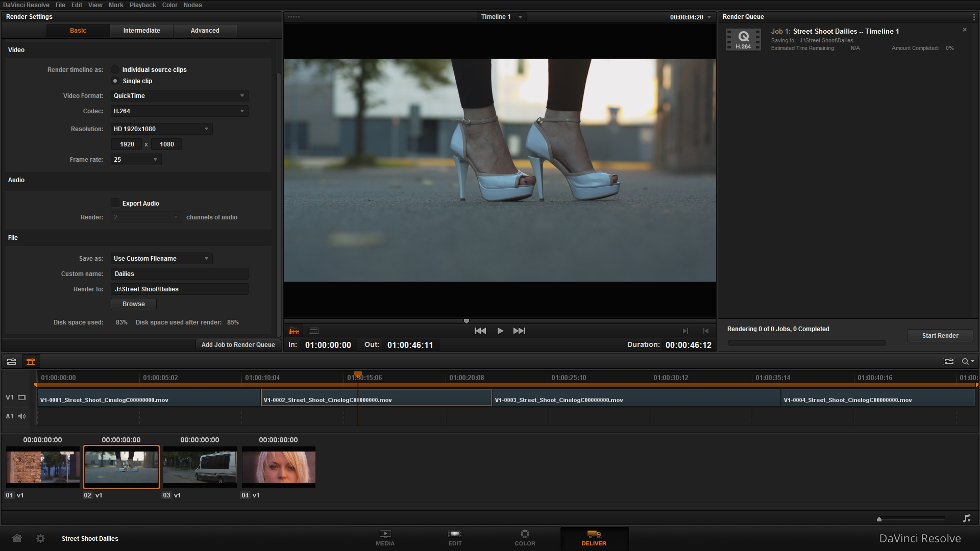Enable the Export Audio checkbox
This screenshot has height=551, width=980.
[x=115, y=203]
